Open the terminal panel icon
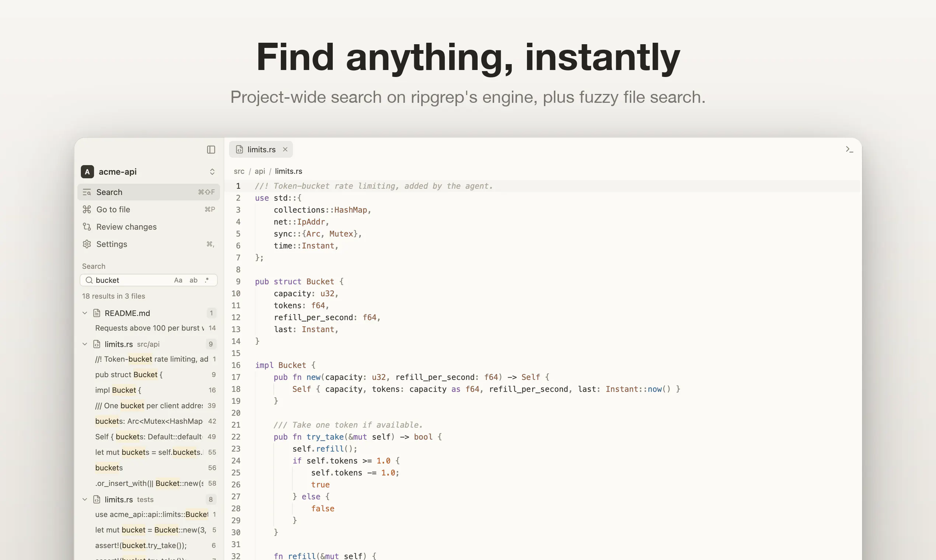936x560 pixels. click(849, 150)
